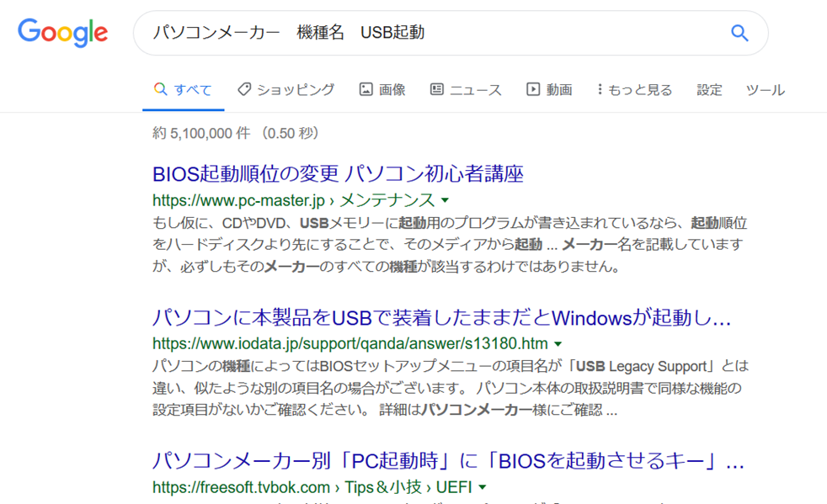Click the play icon beside 動画
Screen dimensions: 827x504
pos(533,89)
